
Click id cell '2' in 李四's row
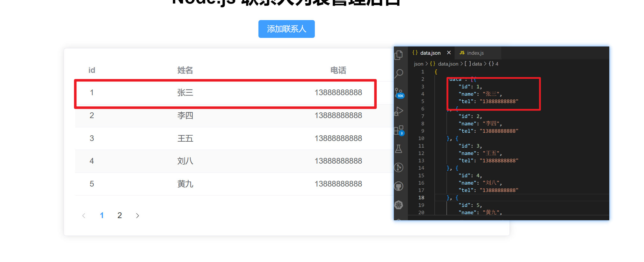tap(92, 115)
